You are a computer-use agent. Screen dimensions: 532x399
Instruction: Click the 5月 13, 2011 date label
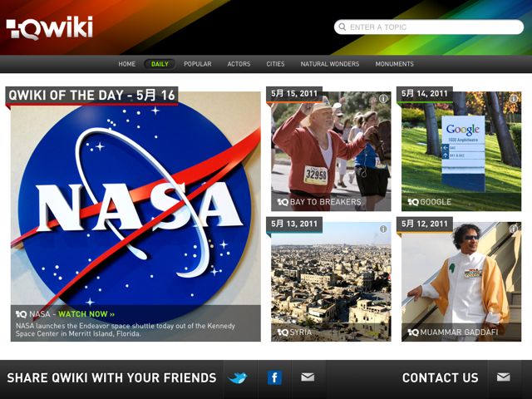point(294,224)
